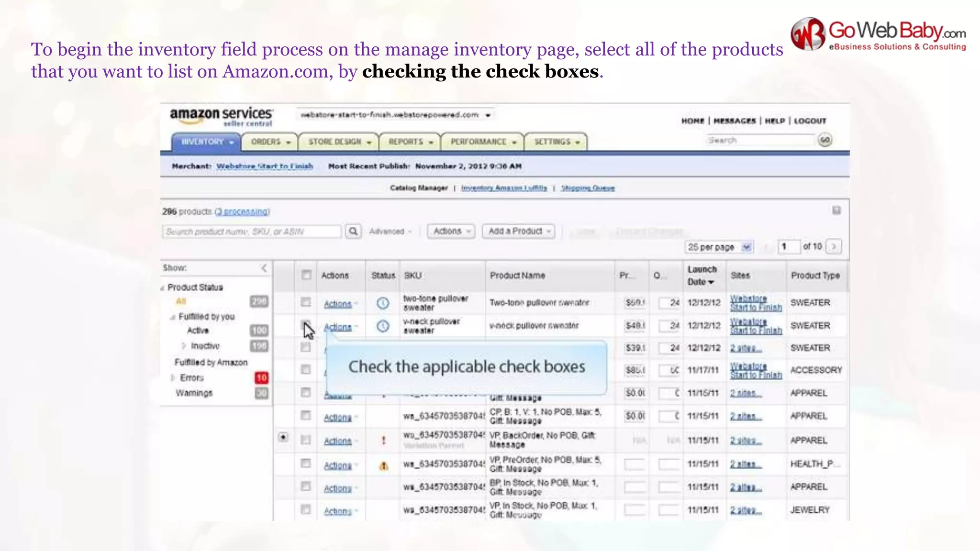980x551 pixels.
Task: Open the clock status icon for v-neck pullover sweater
Action: (383, 326)
